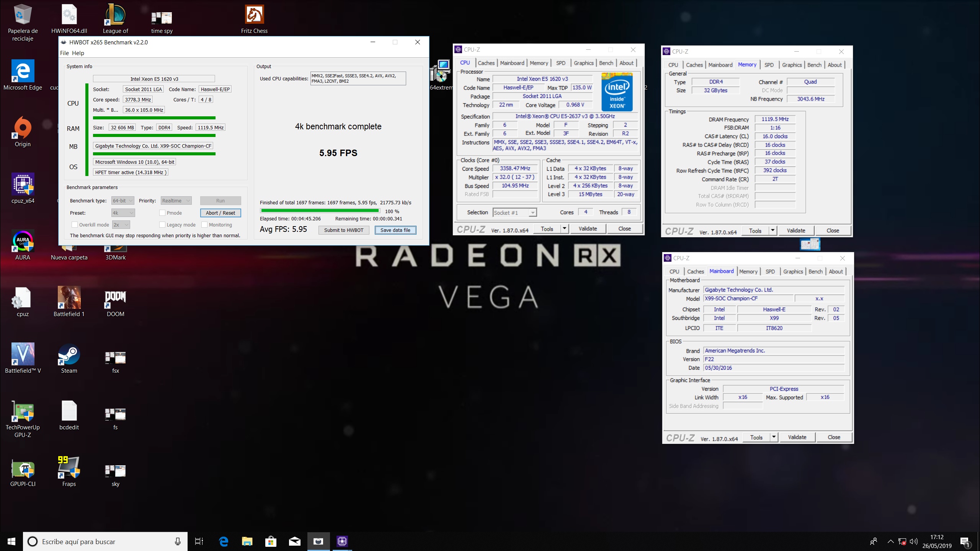Image resolution: width=980 pixels, height=551 pixels.
Task: Open the Socket #1 selection dropdown
Action: coord(515,212)
